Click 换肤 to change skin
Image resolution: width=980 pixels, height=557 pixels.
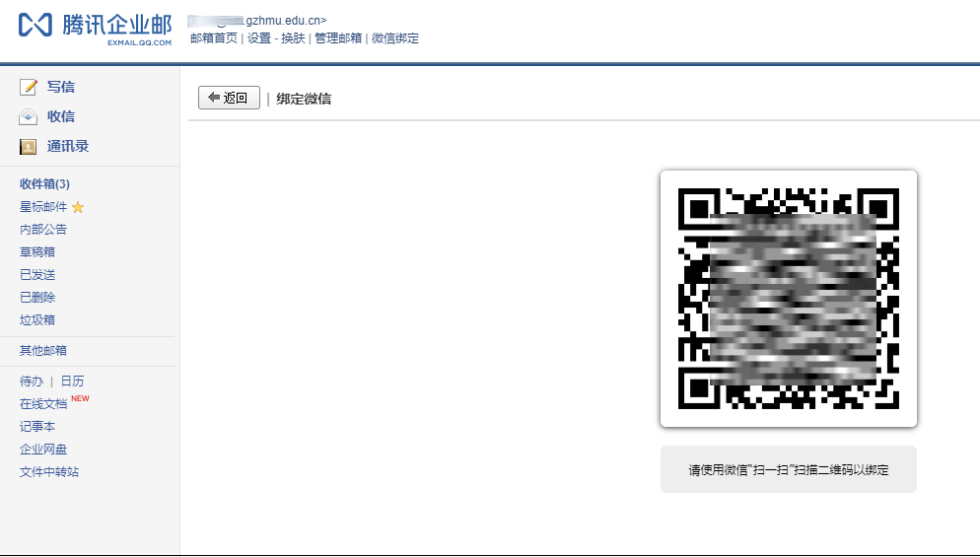click(293, 38)
